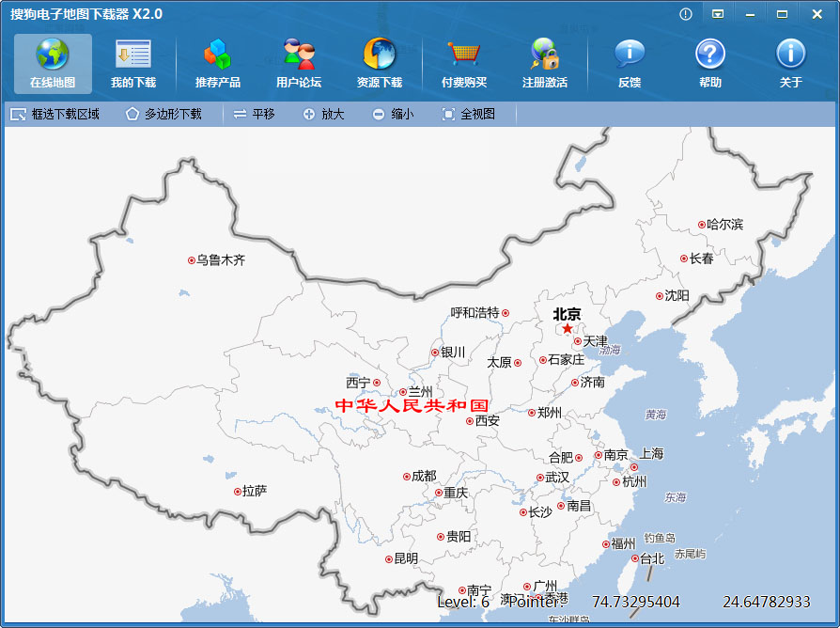Click the 杭州 city label
The width and height of the screenshot is (840, 628).
tap(634, 481)
